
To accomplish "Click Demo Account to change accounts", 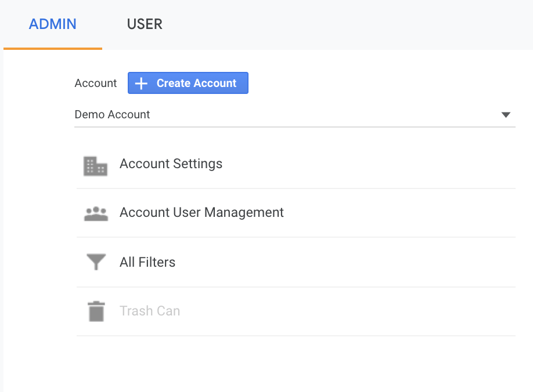I will [x=112, y=114].
